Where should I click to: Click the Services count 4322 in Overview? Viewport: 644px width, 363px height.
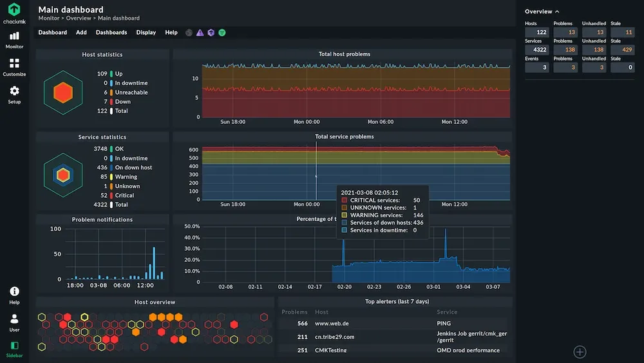[537, 50]
